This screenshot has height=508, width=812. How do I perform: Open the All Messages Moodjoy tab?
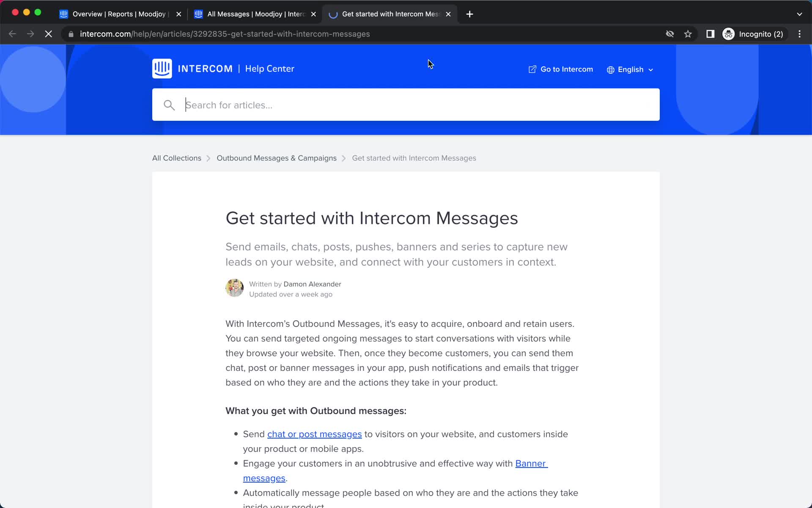tap(255, 14)
